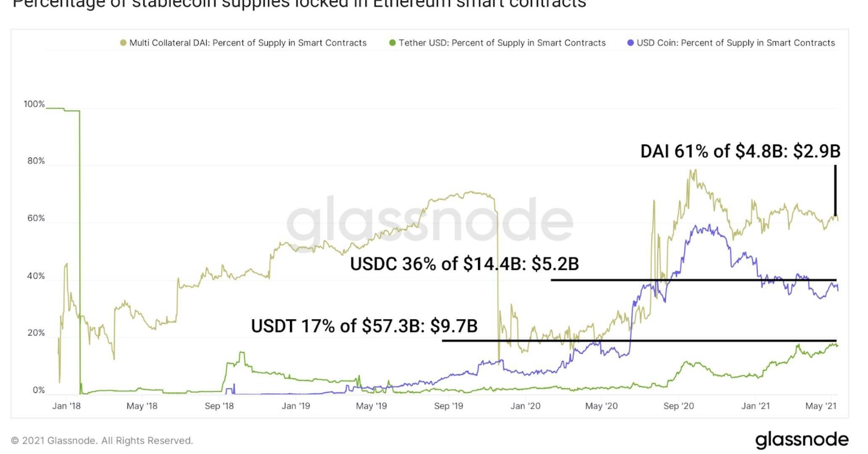Image resolution: width=868 pixels, height=454 pixels.
Task: Click the 60% y-axis label
Action: (36, 218)
